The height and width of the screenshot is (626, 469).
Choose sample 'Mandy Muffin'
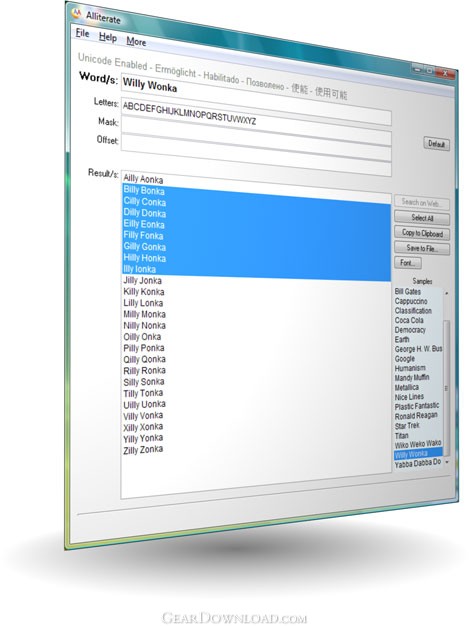[412, 378]
